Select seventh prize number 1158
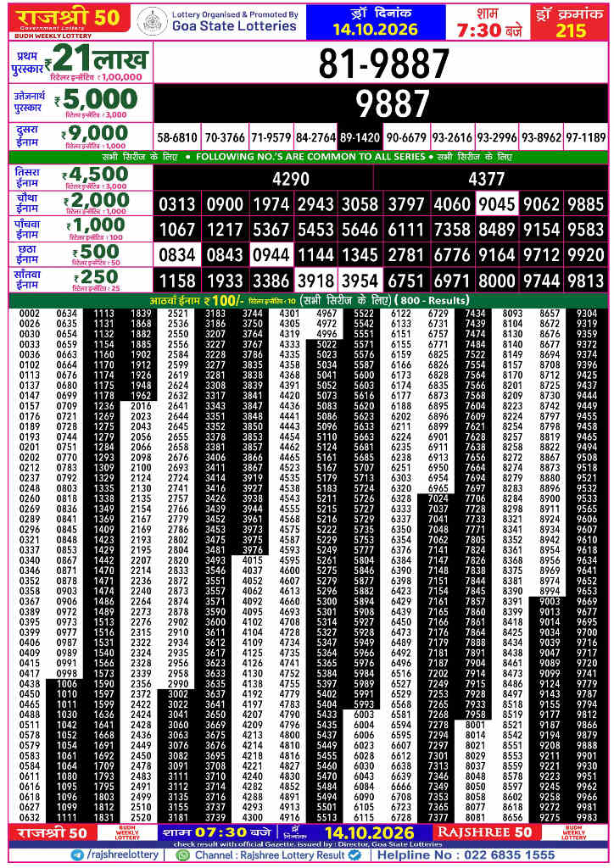 [x=177, y=281]
